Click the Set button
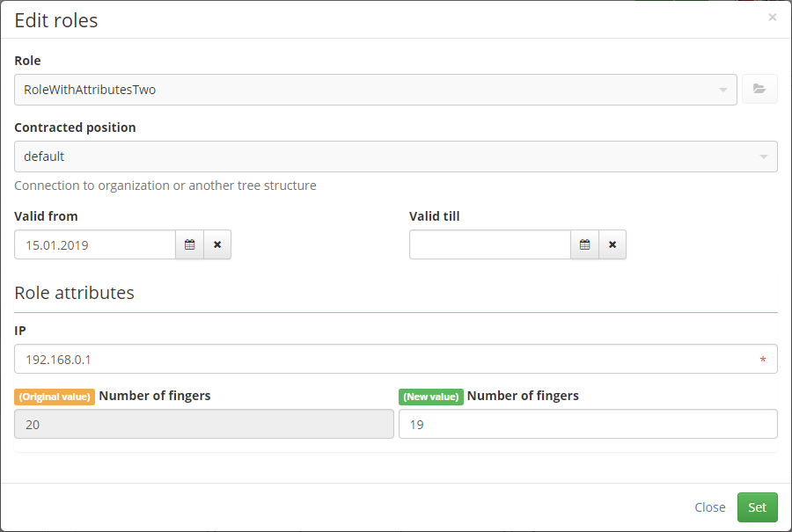Viewport: 792px width, 532px height. 757,507
